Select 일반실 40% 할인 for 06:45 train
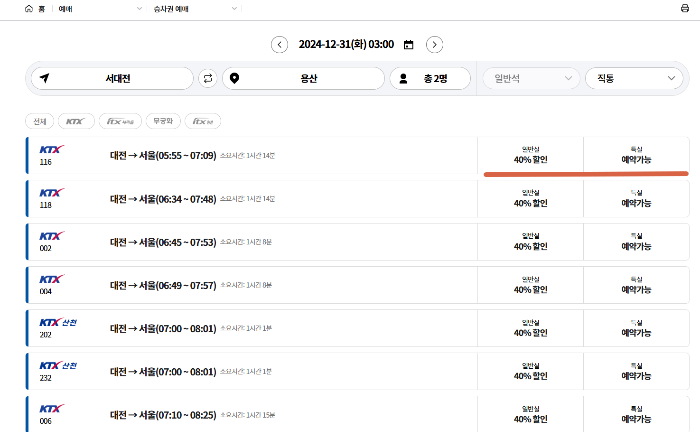 [x=530, y=242]
